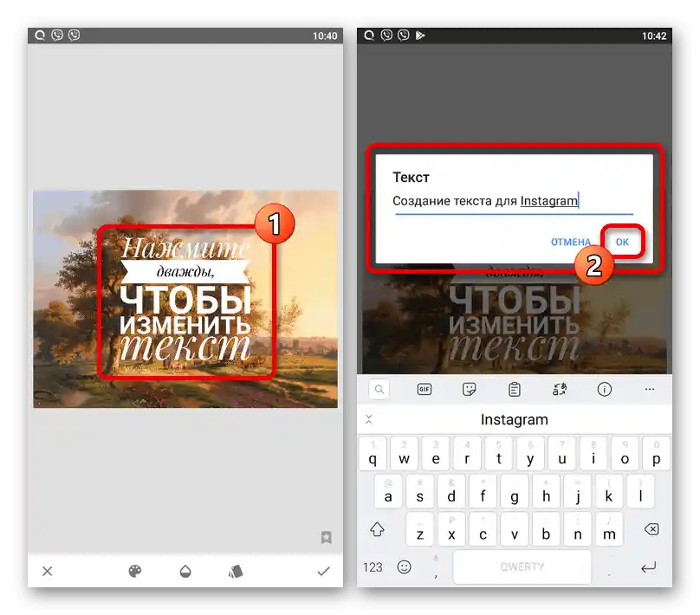Tap the a key

[x=388, y=491]
